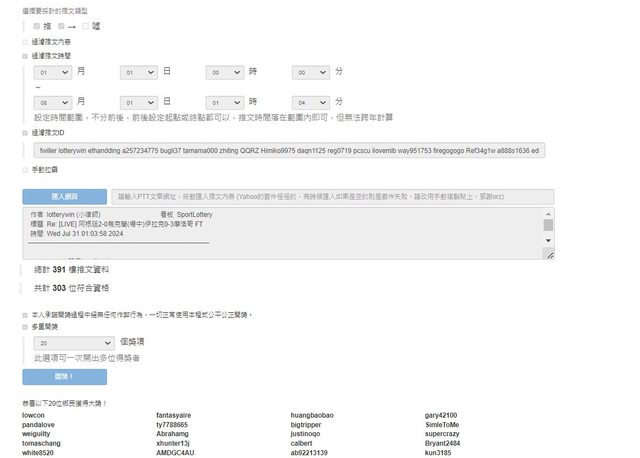Image resolution: width=640 pixels, height=458 pixels.
Task: Click the PTT article URL input field
Action: coord(330,197)
